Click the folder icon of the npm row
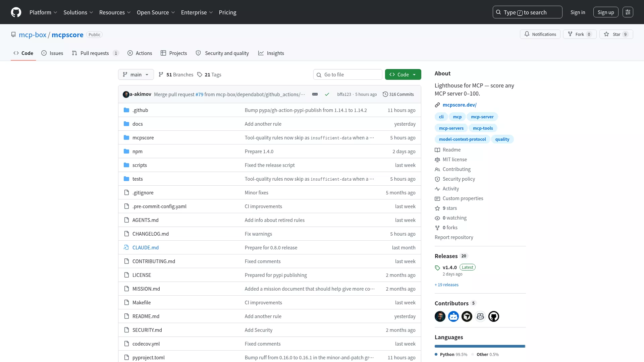This screenshot has width=644, height=362. pyautogui.click(x=126, y=152)
